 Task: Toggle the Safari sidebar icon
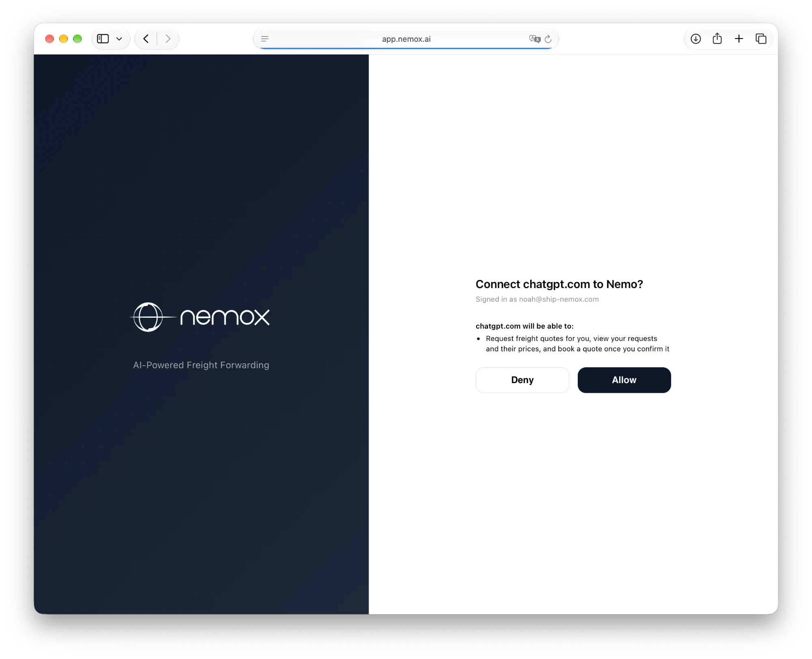[103, 39]
